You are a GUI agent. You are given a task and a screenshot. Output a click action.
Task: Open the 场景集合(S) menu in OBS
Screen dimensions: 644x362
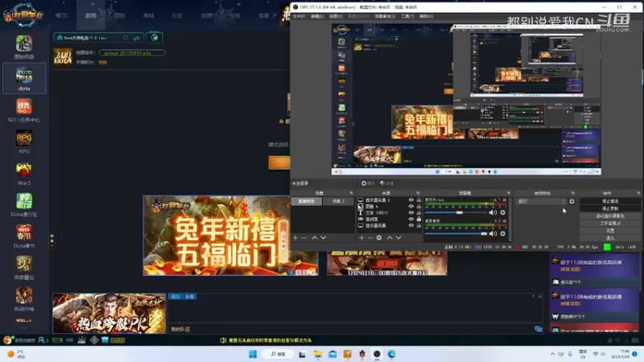click(x=385, y=16)
